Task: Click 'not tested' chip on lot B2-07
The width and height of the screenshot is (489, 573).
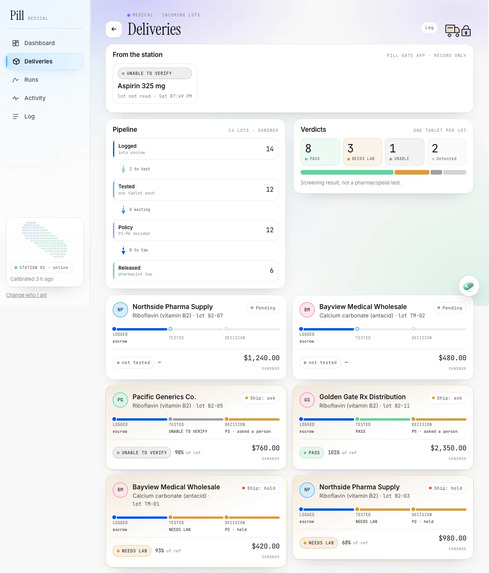Action: tap(133, 363)
